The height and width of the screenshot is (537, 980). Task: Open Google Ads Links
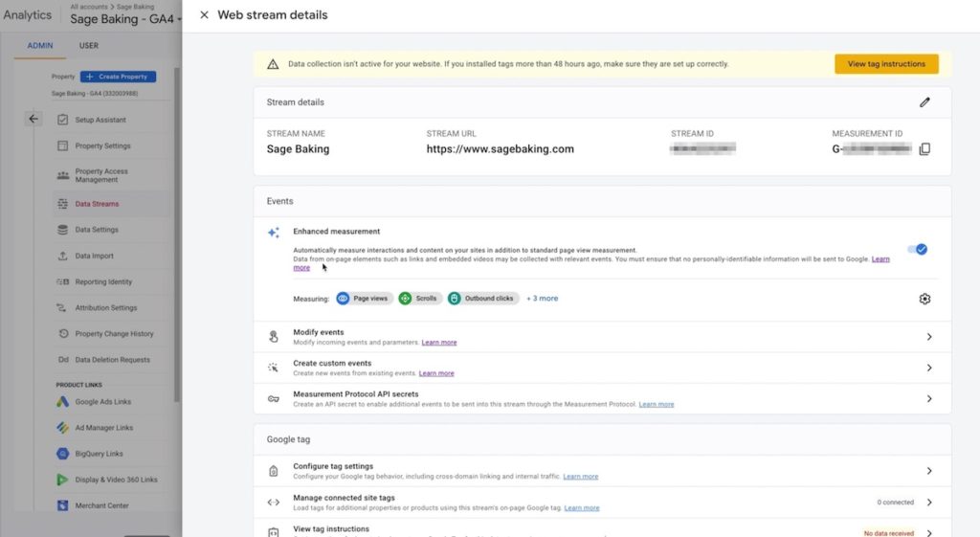(x=103, y=401)
